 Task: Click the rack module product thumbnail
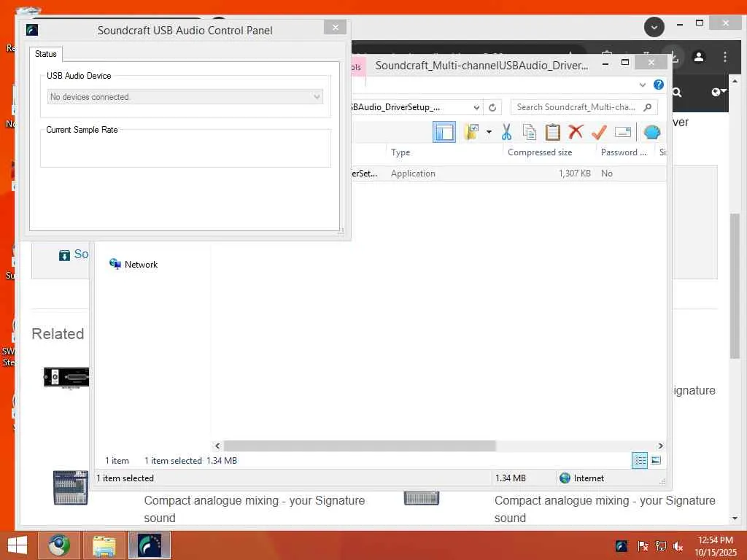tap(66, 378)
